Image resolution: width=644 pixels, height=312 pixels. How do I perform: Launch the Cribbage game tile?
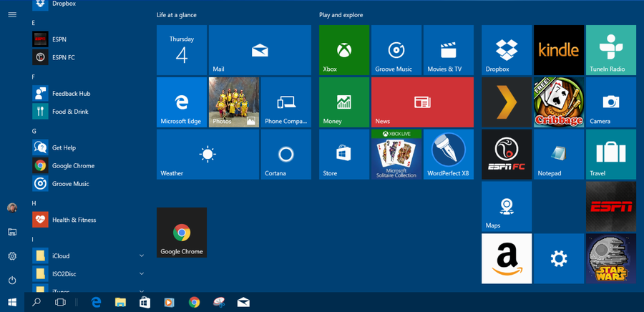[x=559, y=102]
